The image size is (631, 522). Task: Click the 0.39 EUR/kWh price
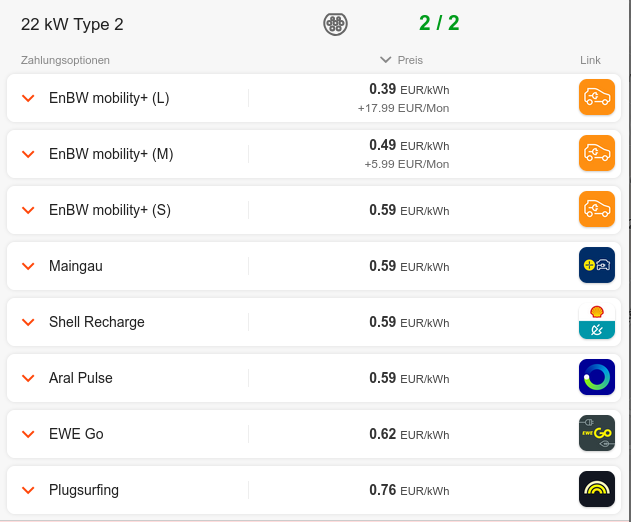coord(409,89)
